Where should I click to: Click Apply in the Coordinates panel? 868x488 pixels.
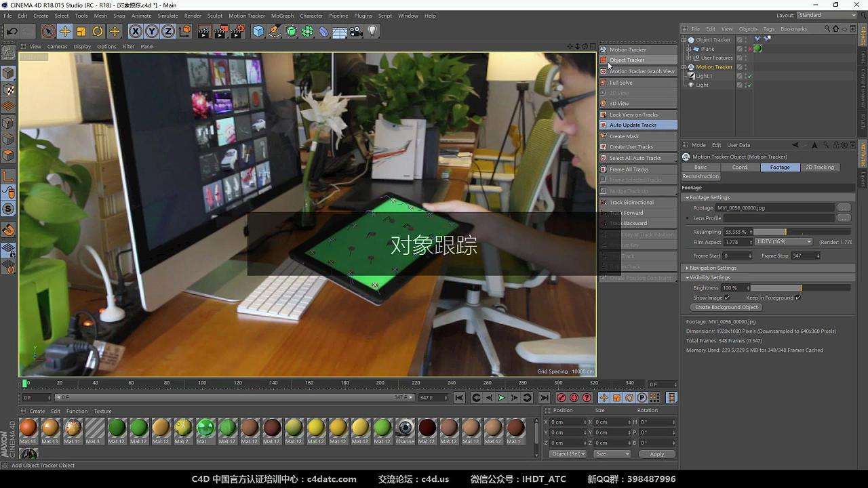656,454
